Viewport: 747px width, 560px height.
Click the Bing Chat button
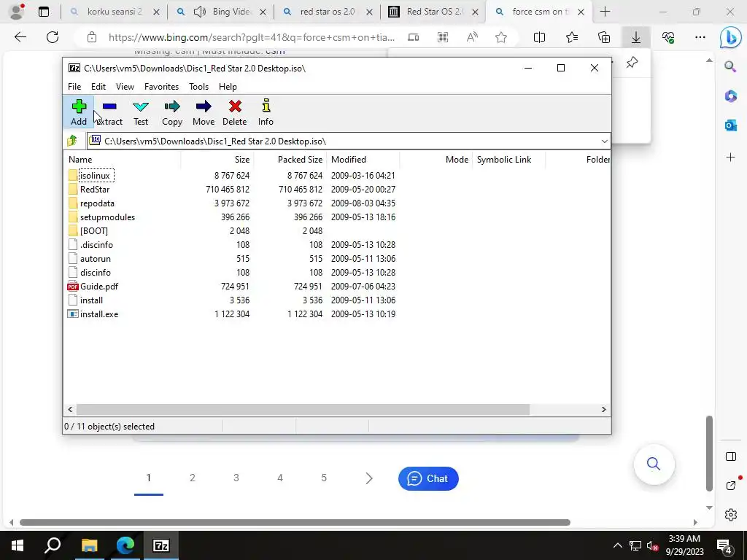(x=428, y=478)
